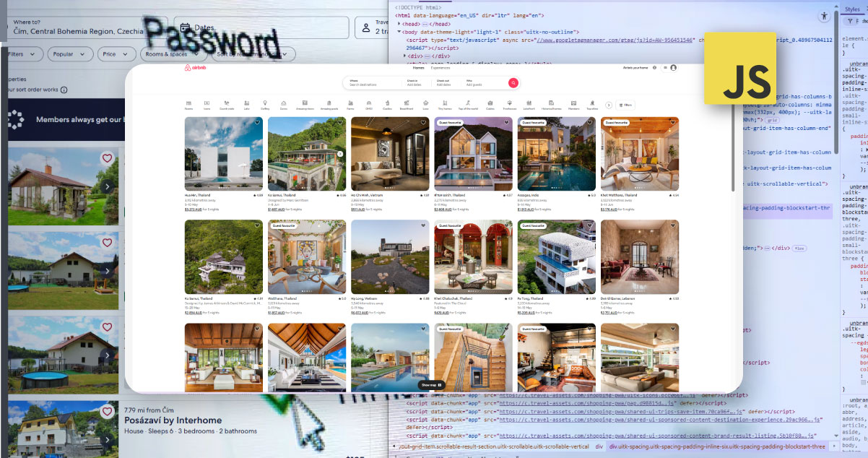Select the Beachfront category icon
Viewport: 868px width, 458px height.
coord(405,103)
